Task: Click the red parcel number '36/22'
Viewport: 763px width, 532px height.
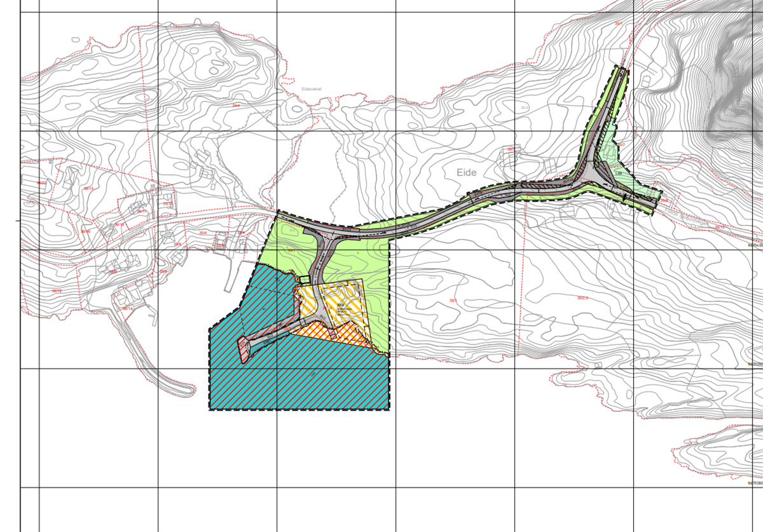Action: pos(41,182)
